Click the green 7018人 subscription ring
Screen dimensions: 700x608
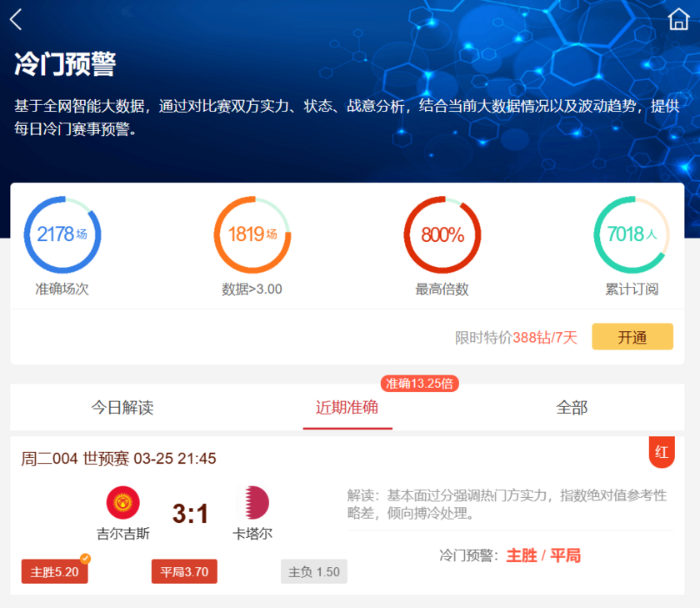pyautogui.click(x=632, y=234)
